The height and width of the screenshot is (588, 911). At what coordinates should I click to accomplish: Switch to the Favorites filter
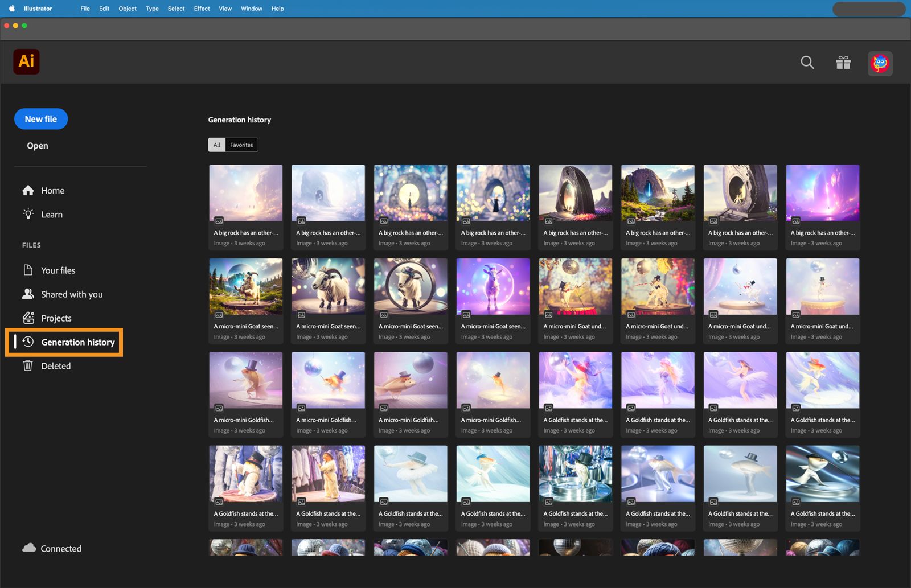[241, 145]
